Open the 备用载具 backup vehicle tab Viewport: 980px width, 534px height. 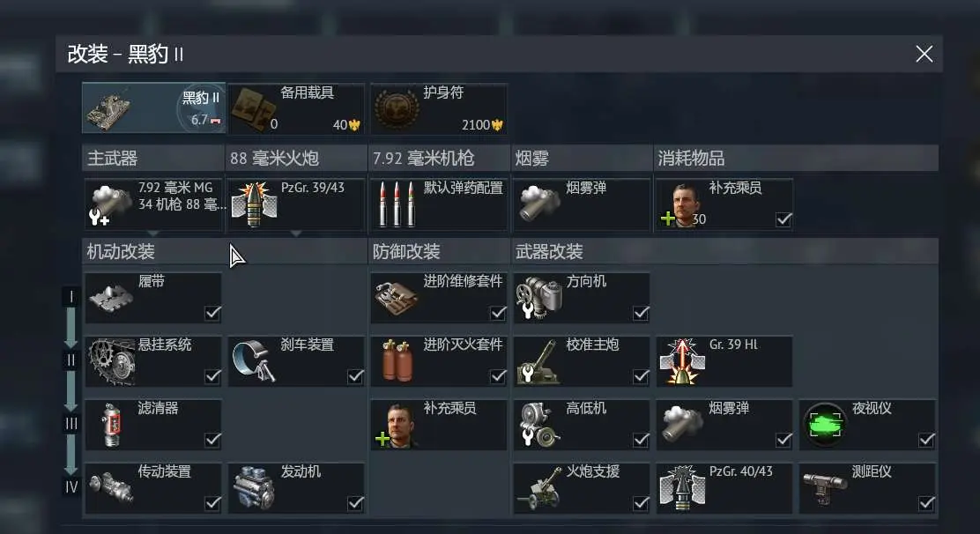[x=296, y=108]
